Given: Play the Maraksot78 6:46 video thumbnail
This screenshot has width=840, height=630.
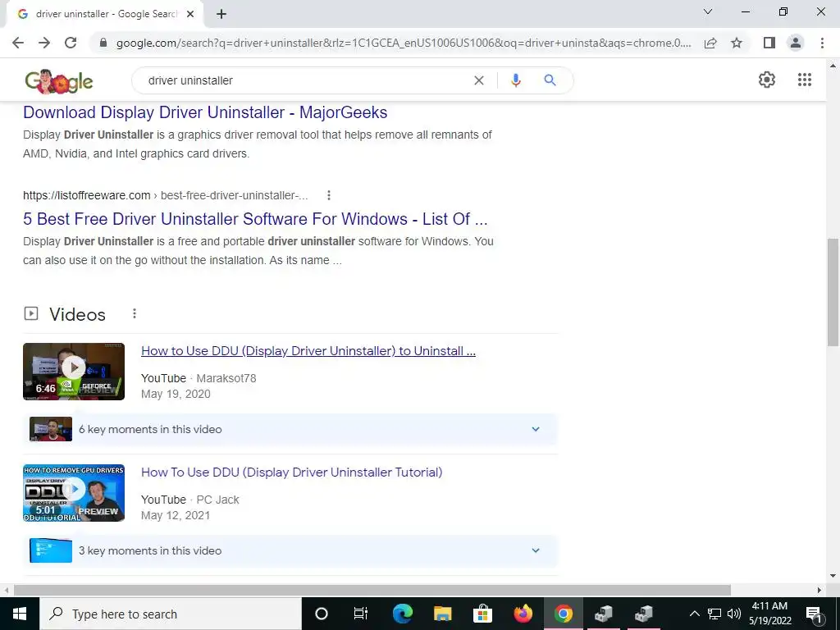Looking at the screenshot, I should pos(74,372).
